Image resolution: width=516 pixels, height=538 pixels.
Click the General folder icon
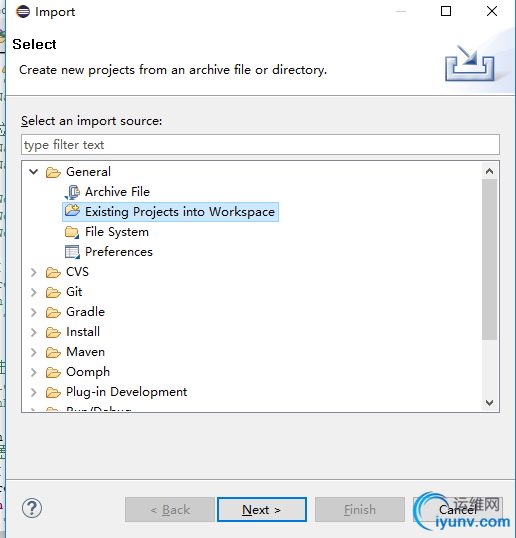(53, 172)
